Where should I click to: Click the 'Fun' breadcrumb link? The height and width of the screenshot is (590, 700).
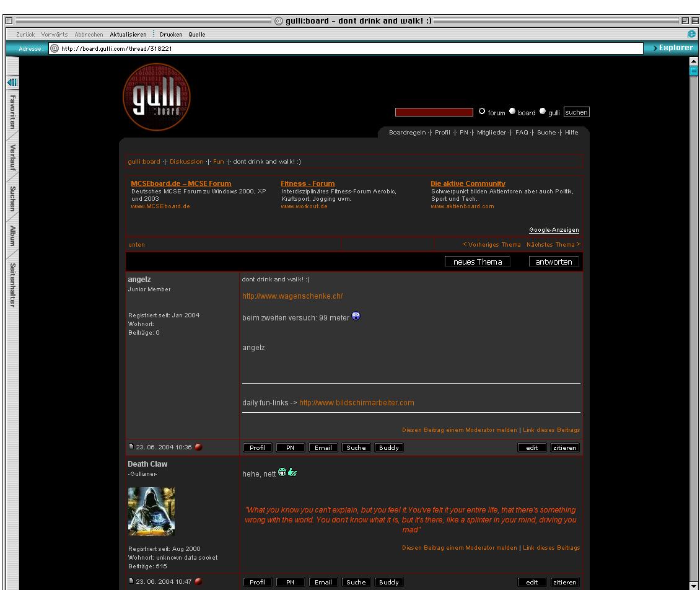[218, 162]
